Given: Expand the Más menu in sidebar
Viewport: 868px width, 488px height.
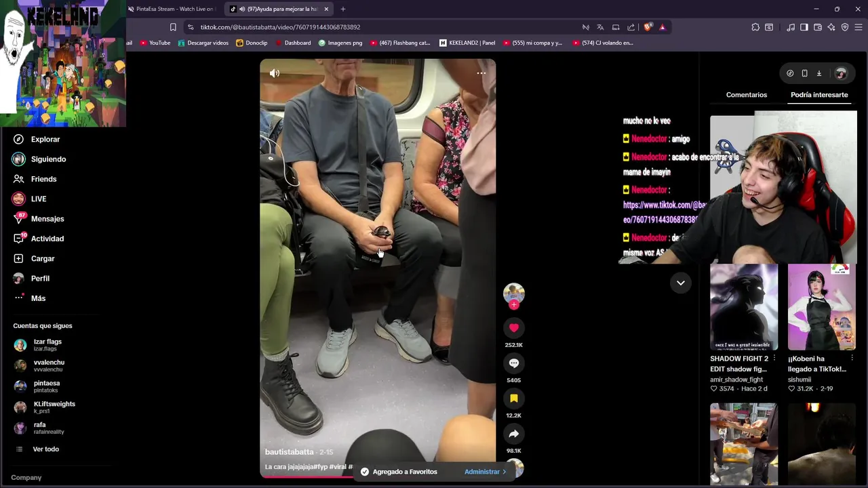Looking at the screenshot, I should [38, 298].
